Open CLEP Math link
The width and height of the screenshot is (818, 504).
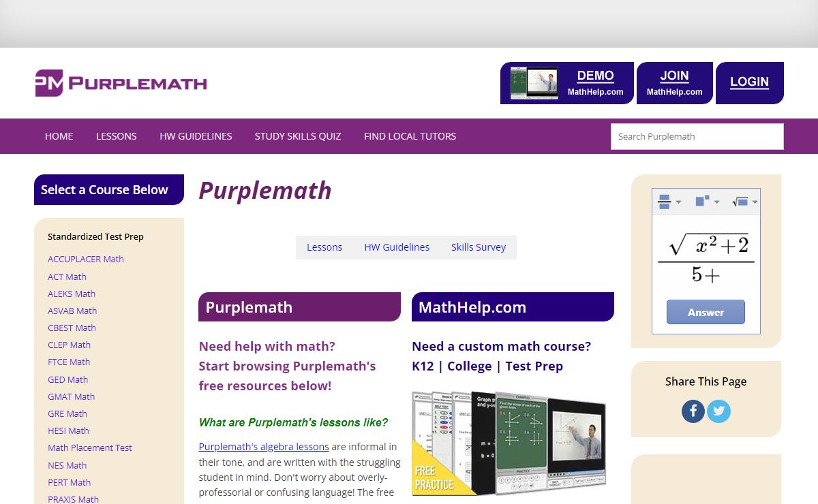click(x=69, y=345)
